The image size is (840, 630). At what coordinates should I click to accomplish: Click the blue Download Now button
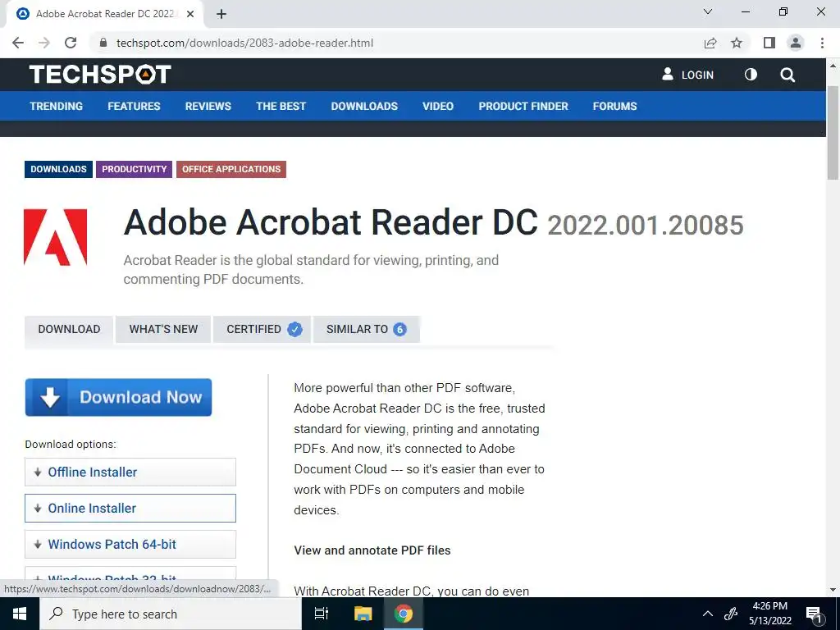[118, 398]
